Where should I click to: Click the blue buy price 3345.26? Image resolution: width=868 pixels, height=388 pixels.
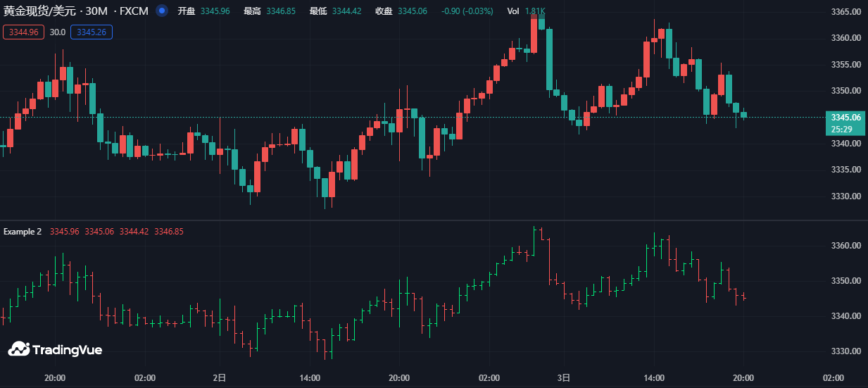(92, 32)
